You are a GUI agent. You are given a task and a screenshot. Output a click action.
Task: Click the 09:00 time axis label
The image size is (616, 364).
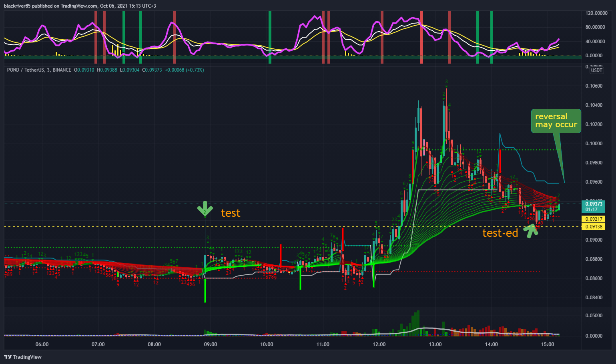point(211,344)
